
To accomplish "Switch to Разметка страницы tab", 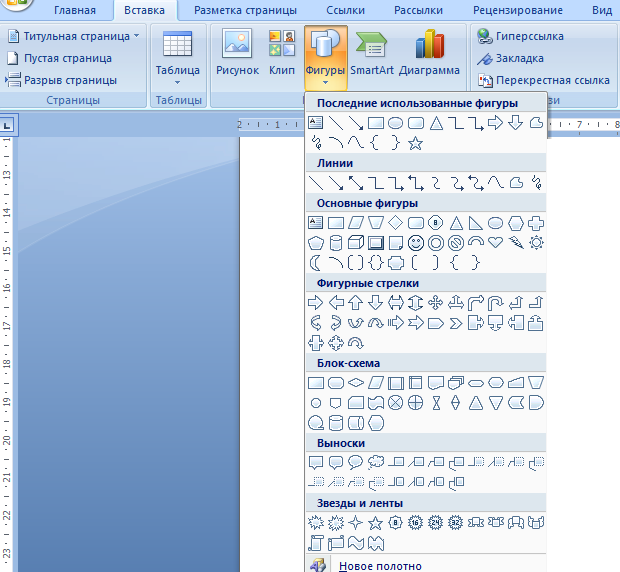I will (245, 10).
